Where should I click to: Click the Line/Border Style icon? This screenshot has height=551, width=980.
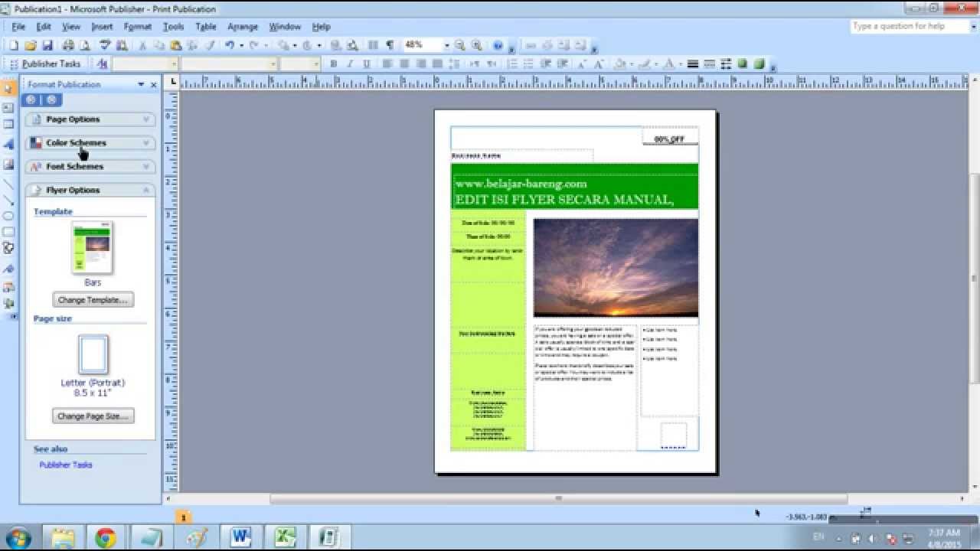693,64
